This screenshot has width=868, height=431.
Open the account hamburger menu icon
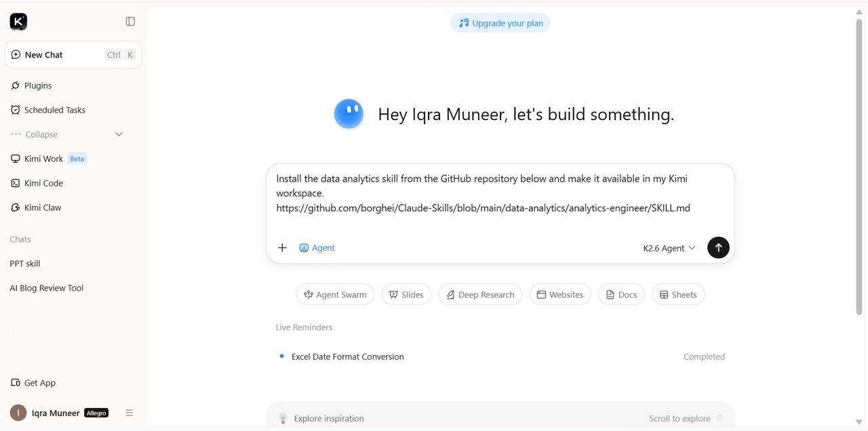click(x=130, y=413)
